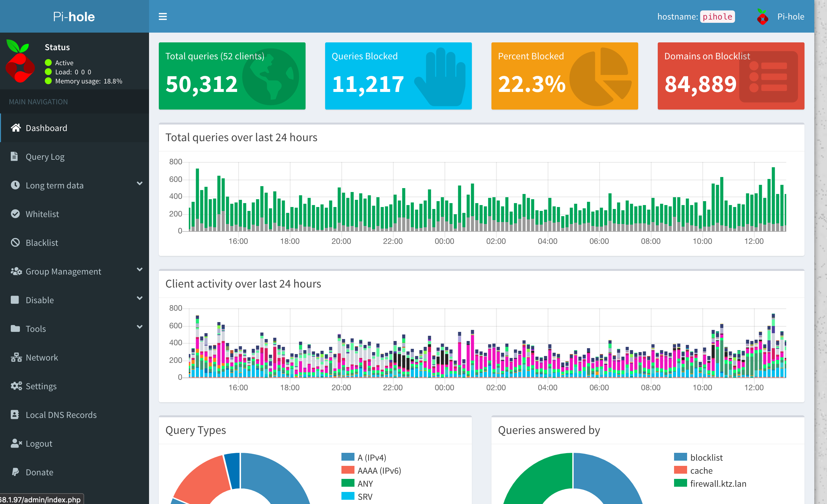The image size is (827, 504).
Task: Click the Group Management users icon
Action: coord(16,271)
